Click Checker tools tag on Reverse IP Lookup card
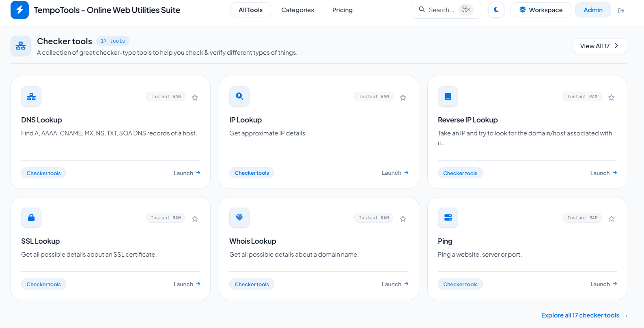The width and height of the screenshot is (644, 328). tap(460, 173)
